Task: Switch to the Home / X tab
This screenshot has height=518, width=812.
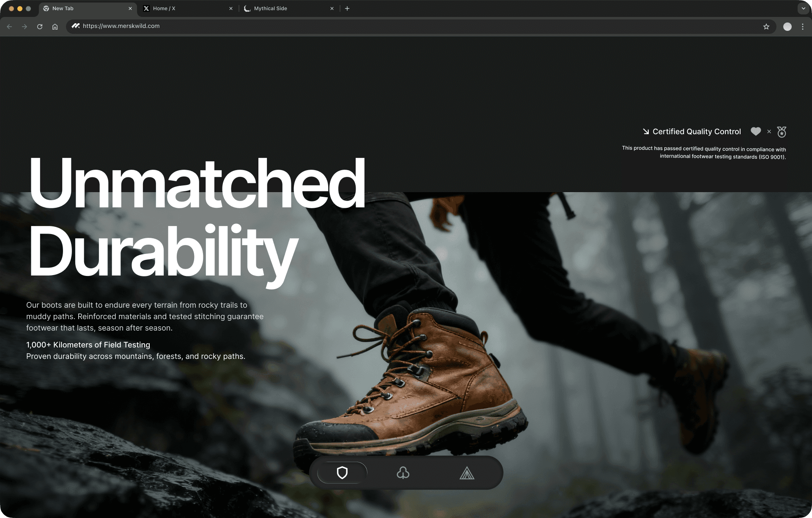Action: click(186, 8)
